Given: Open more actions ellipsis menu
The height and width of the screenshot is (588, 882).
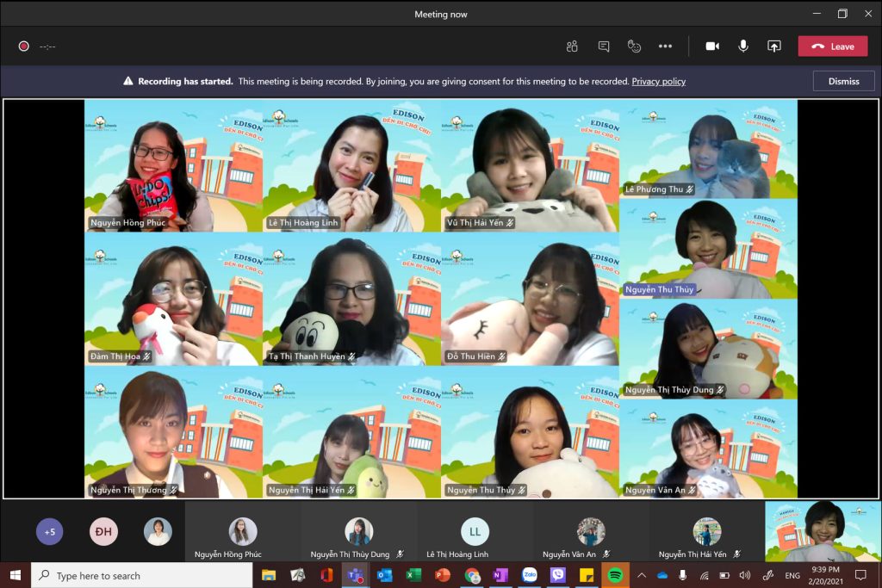Looking at the screenshot, I should [x=665, y=46].
